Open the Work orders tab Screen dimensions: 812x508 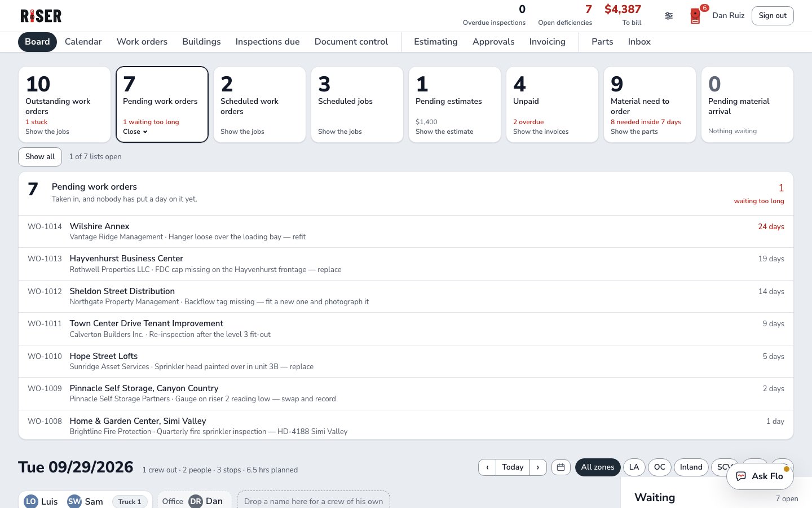point(142,42)
